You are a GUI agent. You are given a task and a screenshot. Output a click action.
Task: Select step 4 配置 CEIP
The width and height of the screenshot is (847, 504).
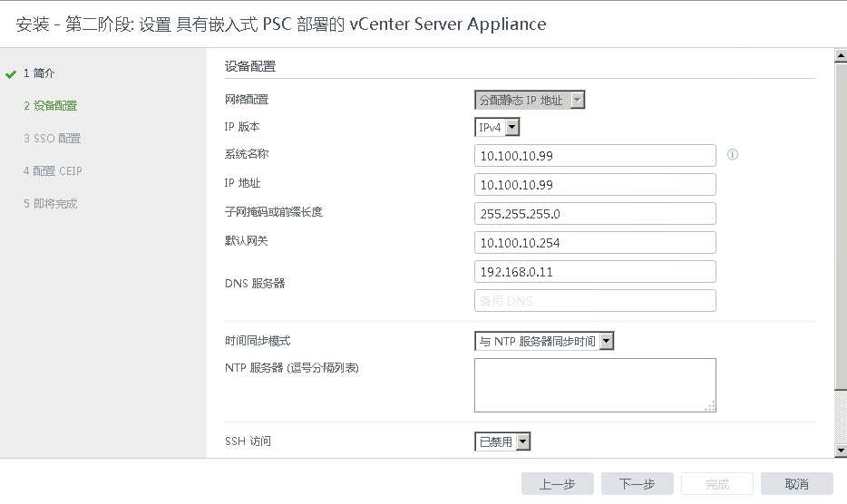point(53,170)
